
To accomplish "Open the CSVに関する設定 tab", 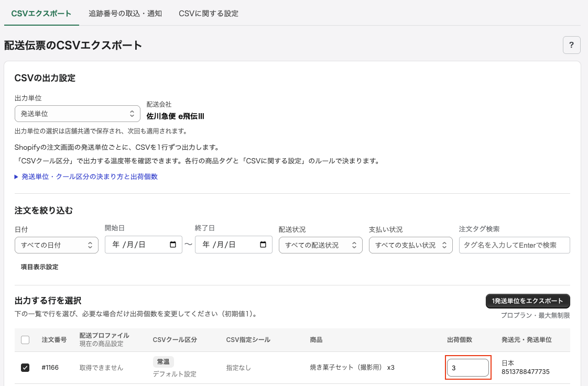I will tap(209, 14).
